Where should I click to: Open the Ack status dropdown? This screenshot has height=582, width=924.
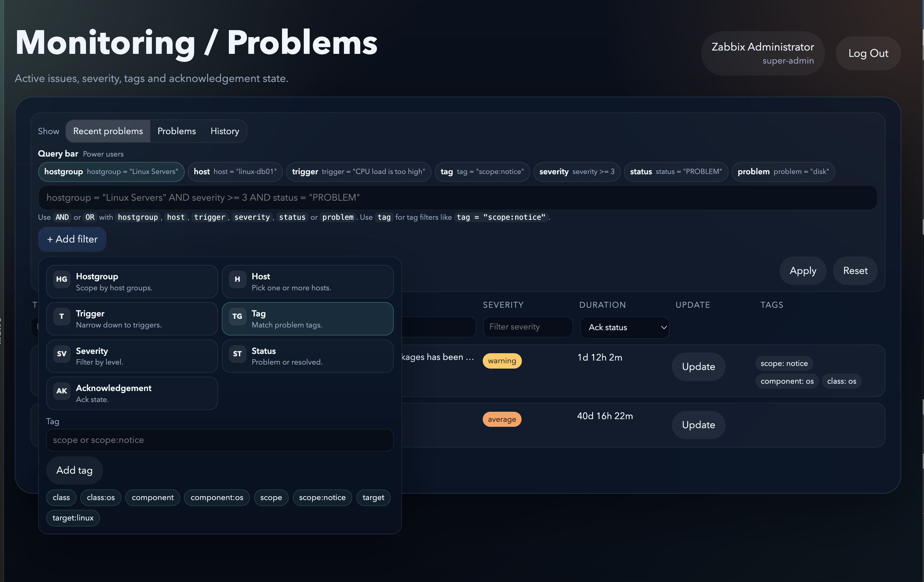click(624, 328)
